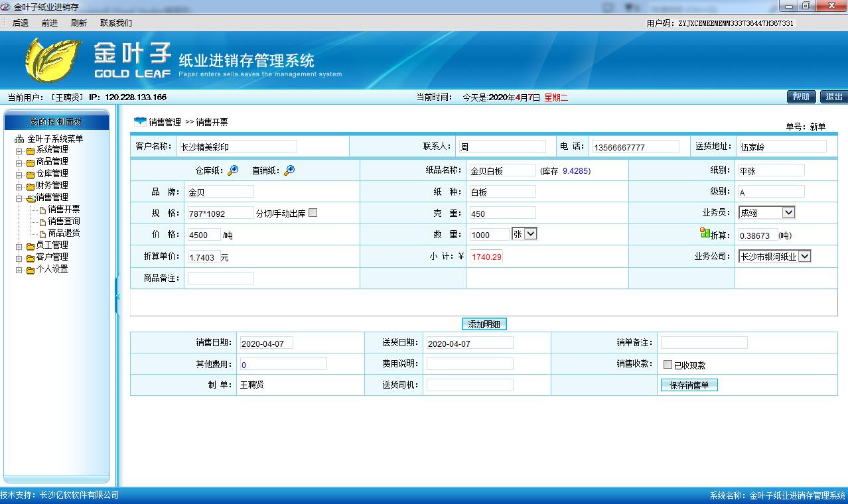Click the 仓库纸 magnifier search icon
Screen dimensions: 848x504
(x=233, y=170)
